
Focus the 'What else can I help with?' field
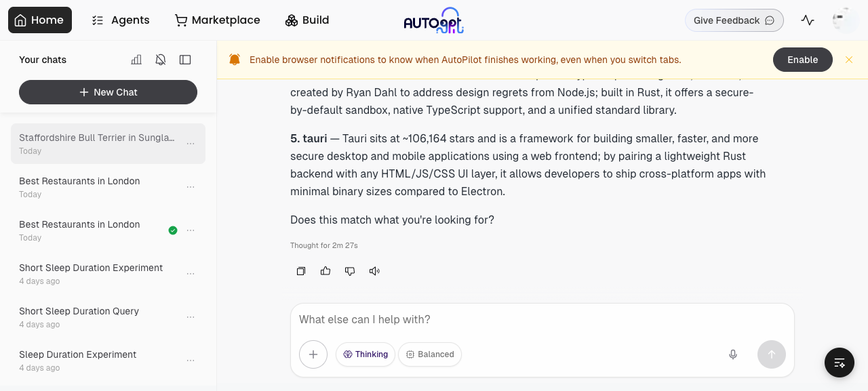coord(542,319)
